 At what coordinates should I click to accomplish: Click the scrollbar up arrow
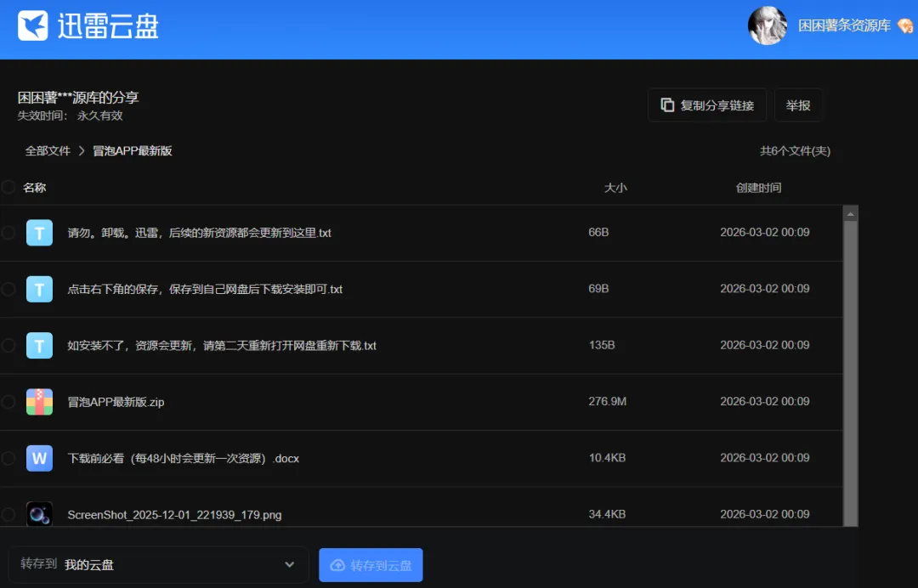(x=851, y=214)
